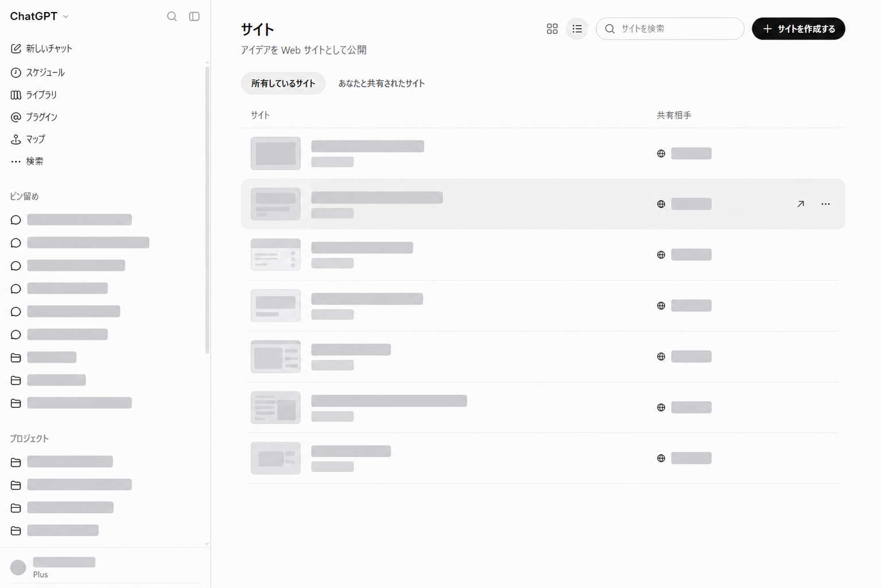Click the fourth site's thumbnail
This screenshot has width=881, height=588.
point(275,306)
